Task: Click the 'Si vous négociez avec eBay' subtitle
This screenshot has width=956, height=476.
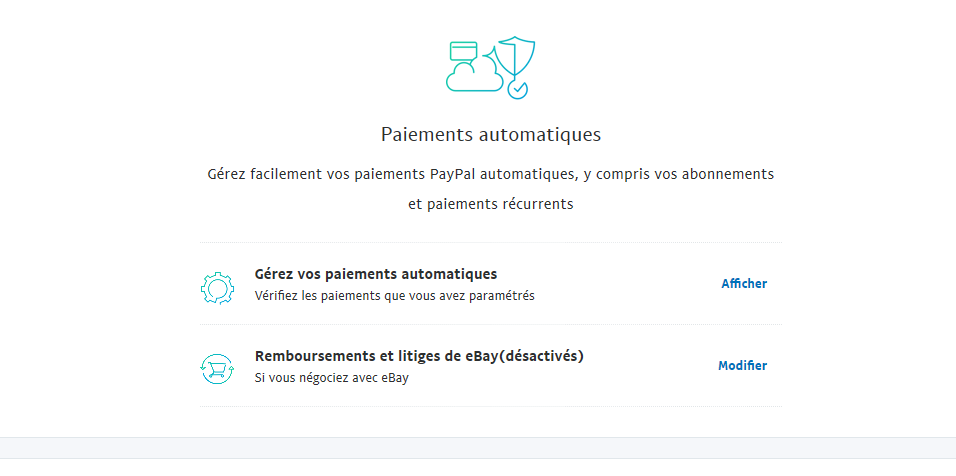Action: (x=331, y=378)
